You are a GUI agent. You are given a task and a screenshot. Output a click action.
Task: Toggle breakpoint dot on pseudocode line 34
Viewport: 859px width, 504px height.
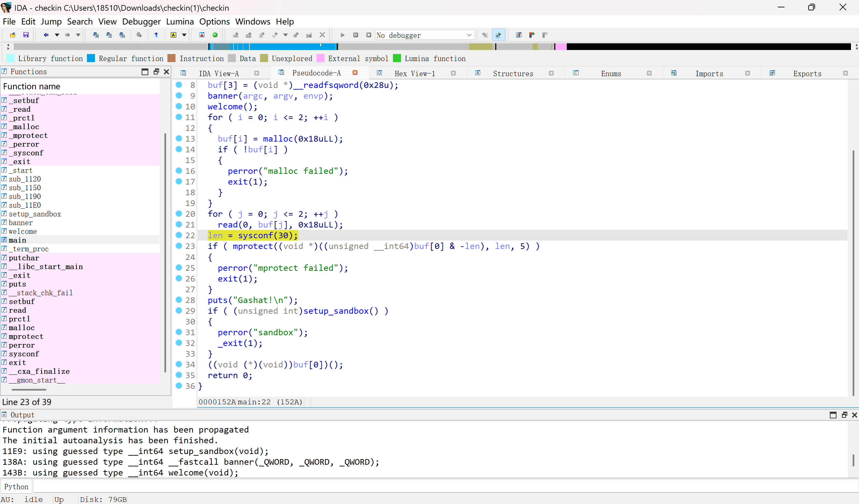pyautogui.click(x=179, y=364)
